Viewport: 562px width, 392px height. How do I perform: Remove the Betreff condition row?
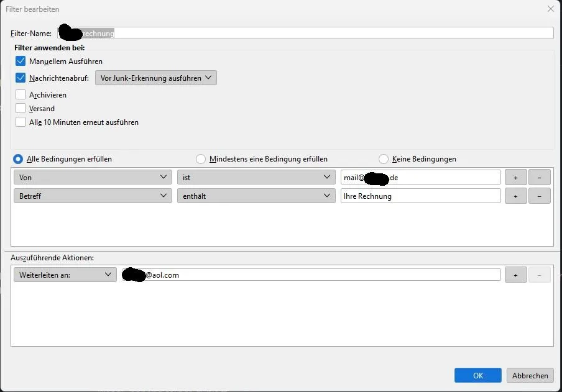coord(539,196)
